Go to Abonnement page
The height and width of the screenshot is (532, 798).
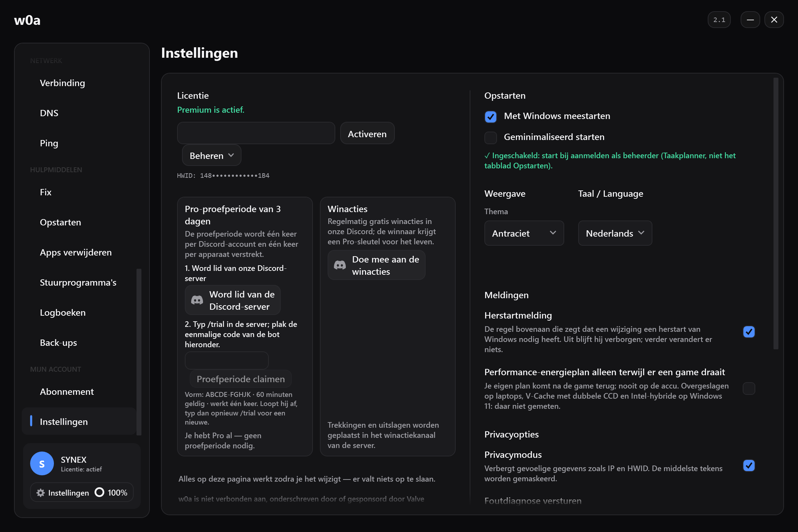pos(79,392)
